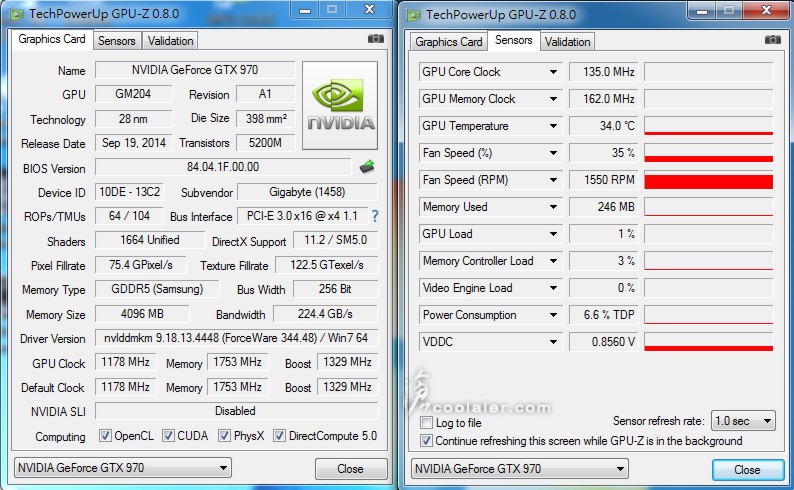Click the Die Size value 398 mm²
The image size is (794, 490).
click(266, 118)
